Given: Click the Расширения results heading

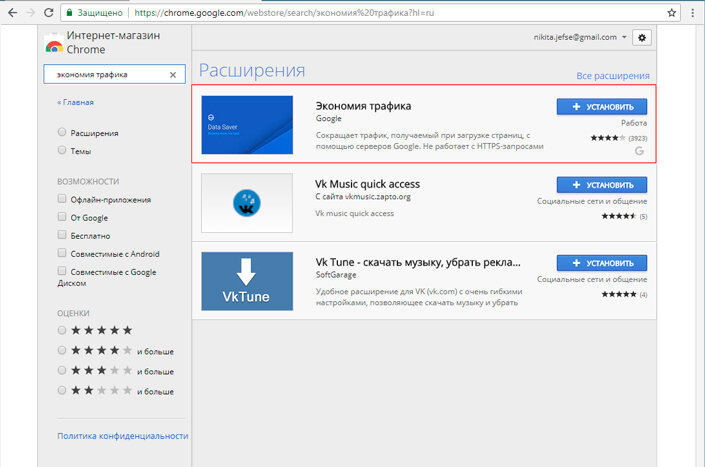Looking at the screenshot, I should click(x=252, y=70).
